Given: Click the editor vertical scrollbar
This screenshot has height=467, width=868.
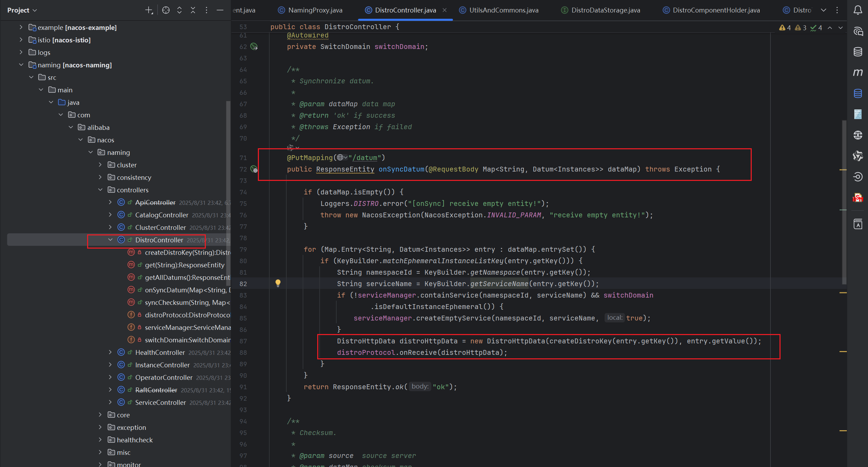Looking at the screenshot, I should (844, 201).
